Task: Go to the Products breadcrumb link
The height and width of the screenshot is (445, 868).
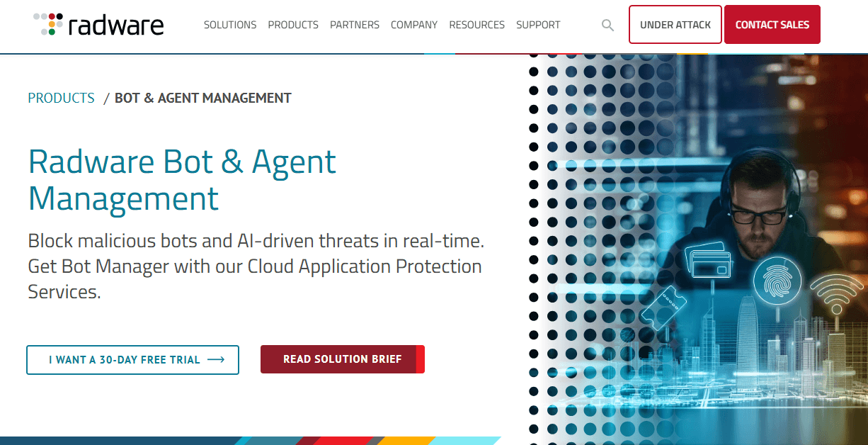Action: [61, 98]
